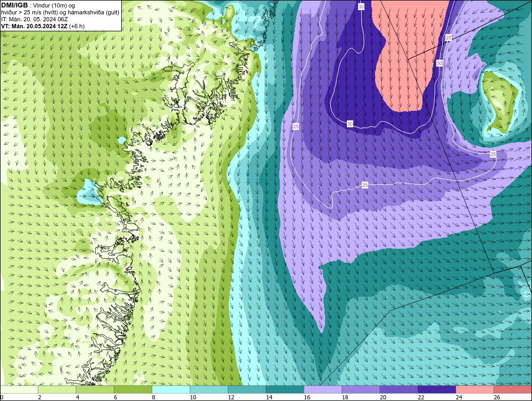The width and height of the screenshot is (532, 401).
Task: Click the '6' tick label on the color scale
Action: click(115, 397)
